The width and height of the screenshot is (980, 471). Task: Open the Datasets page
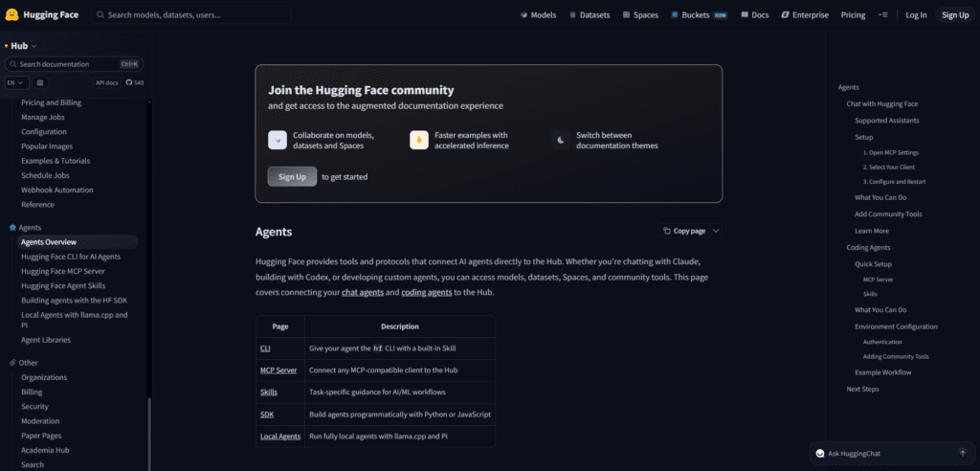(590, 15)
